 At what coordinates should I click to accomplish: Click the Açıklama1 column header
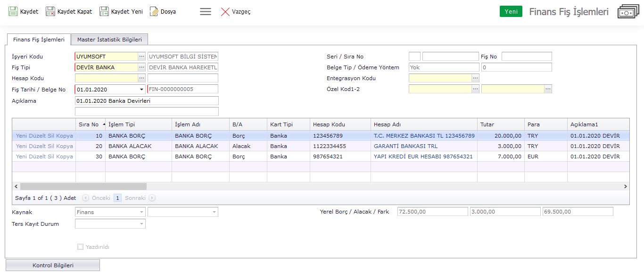click(598, 124)
